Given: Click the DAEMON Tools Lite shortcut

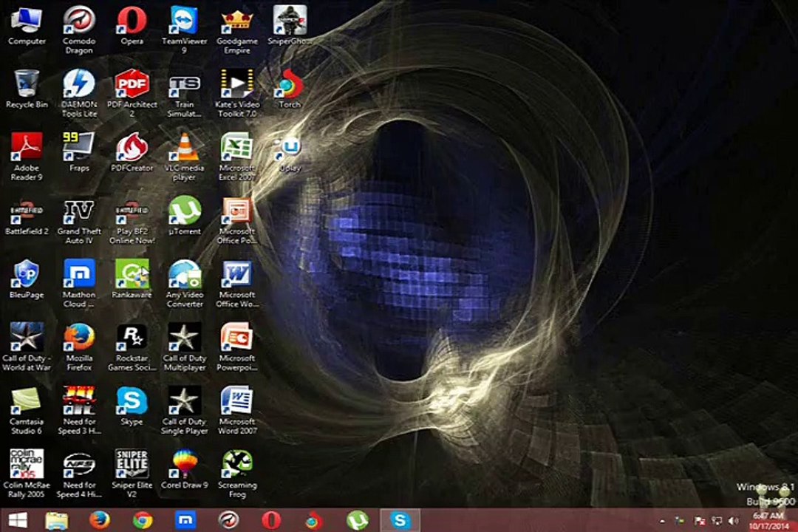Looking at the screenshot, I should (79, 94).
